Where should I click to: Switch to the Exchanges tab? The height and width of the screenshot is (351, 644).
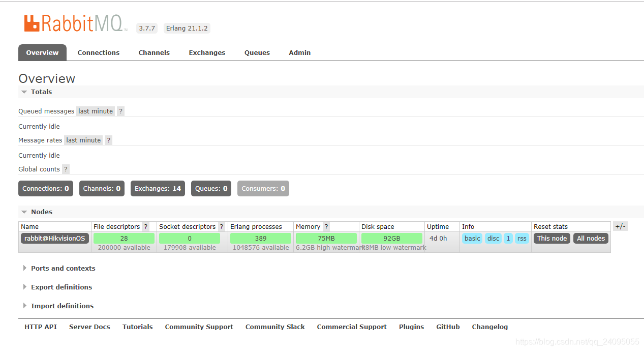207,52
